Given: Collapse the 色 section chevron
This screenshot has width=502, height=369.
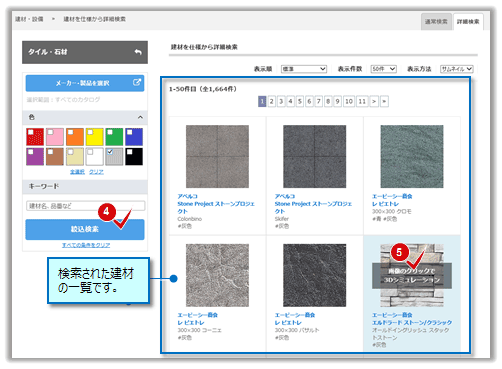Looking at the screenshot, I should click(140, 117).
